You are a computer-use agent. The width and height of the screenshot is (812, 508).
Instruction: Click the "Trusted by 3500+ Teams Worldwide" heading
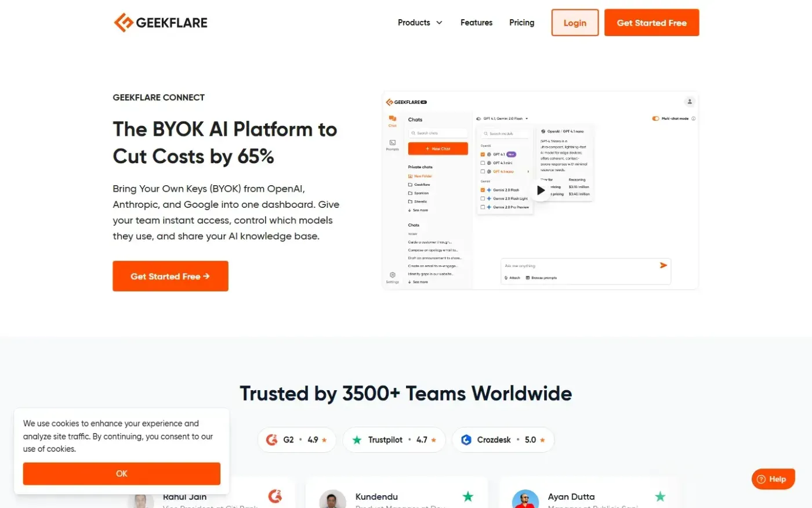pos(406,394)
